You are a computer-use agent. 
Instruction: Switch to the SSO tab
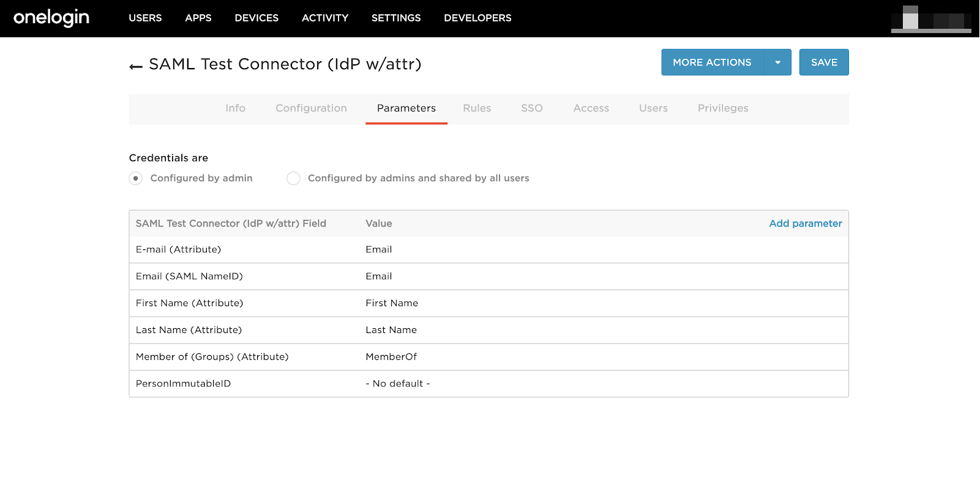532,108
